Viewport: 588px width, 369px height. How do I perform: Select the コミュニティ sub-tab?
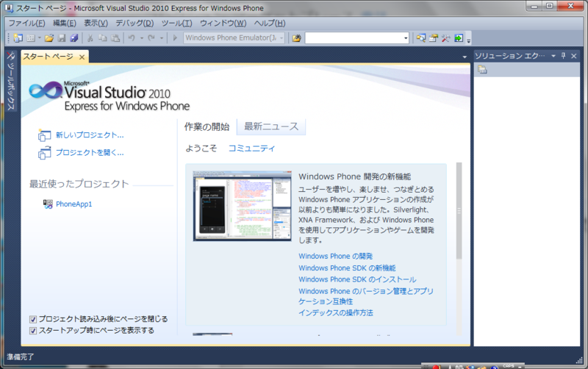click(251, 148)
